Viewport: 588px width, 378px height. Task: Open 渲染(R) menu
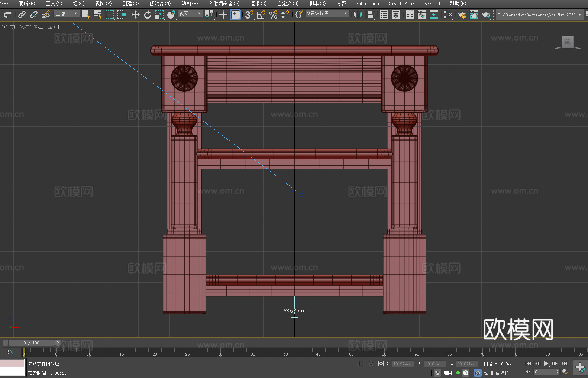[258, 3]
